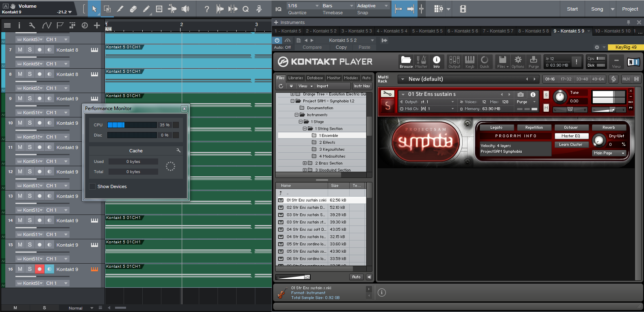The image size is (644, 312).
Task: Open Kontakt Options gear
Action: pos(518,62)
